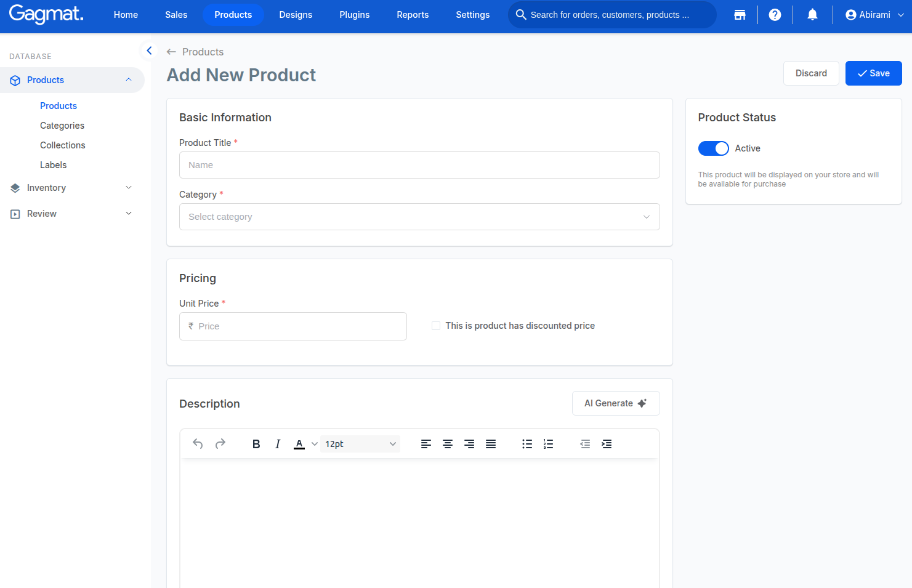Decrease the text indent

(x=585, y=444)
